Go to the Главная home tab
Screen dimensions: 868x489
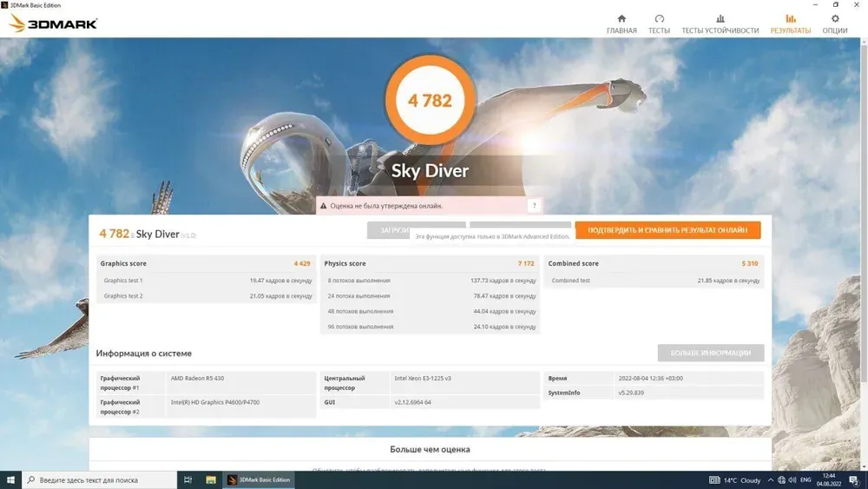(x=621, y=24)
